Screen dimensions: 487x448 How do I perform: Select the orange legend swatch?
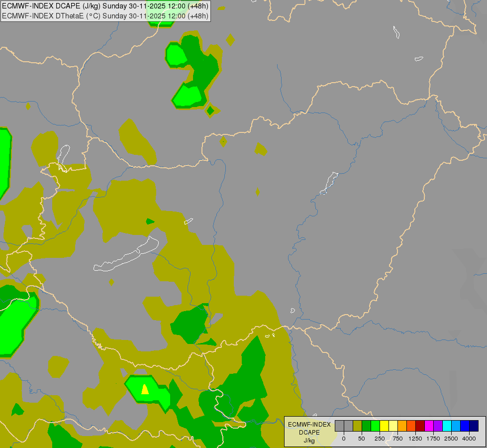click(x=402, y=426)
